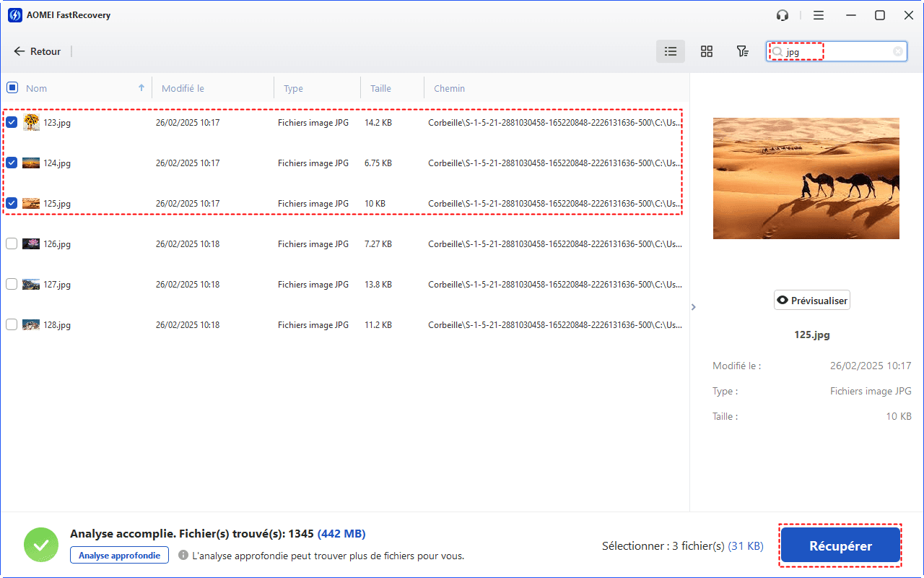This screenshot has width=924, height=578.
Task: Select the file name 128.jpg
Action: pos(57,325)
